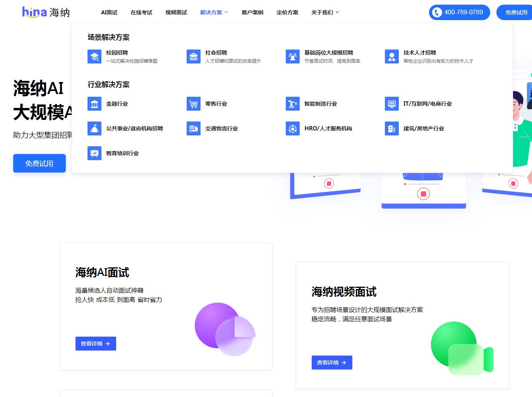Click the 教育培训行业 presentation board icon
532x397 pixels.
94,153
